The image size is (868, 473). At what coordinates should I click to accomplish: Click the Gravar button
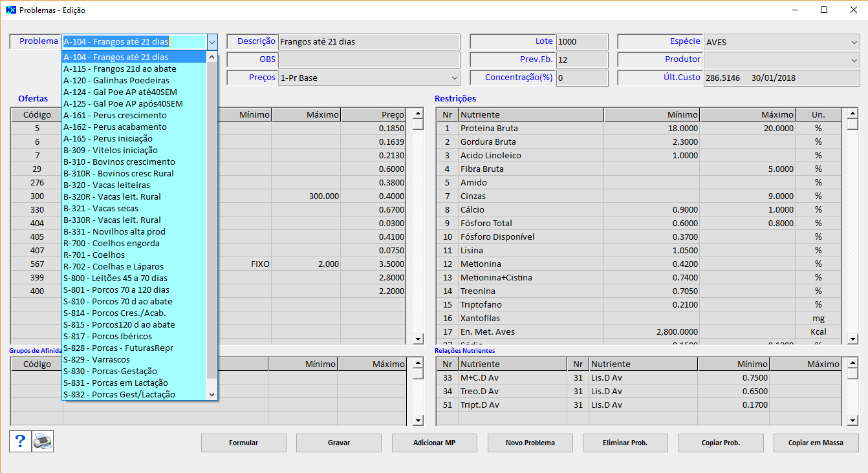[x=339, y=443]
